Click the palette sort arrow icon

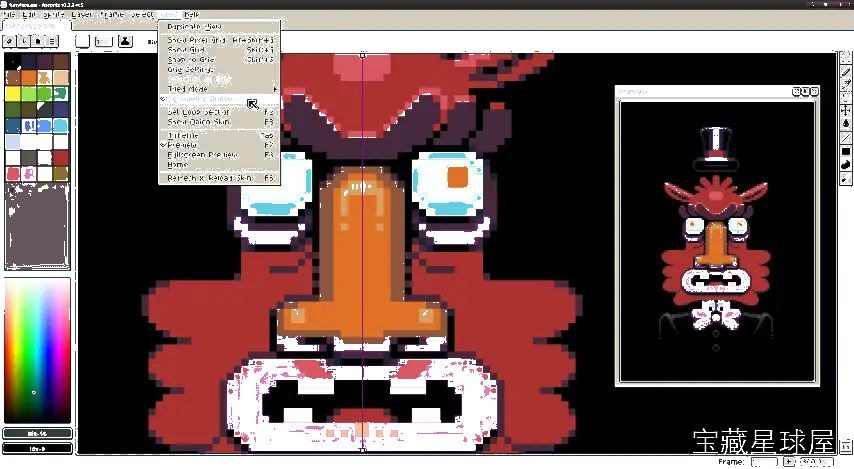[24, 41]
